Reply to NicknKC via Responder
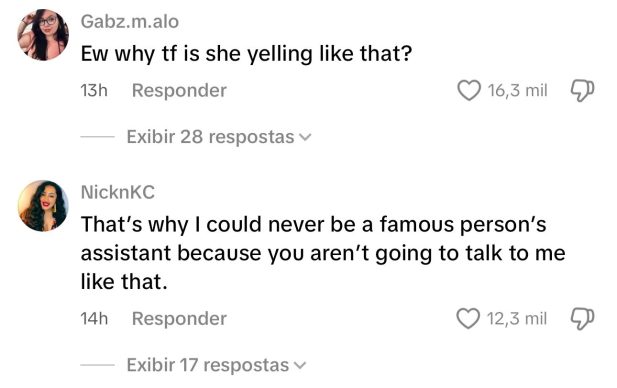Screen dimensions: 617x388 (179, 318)
